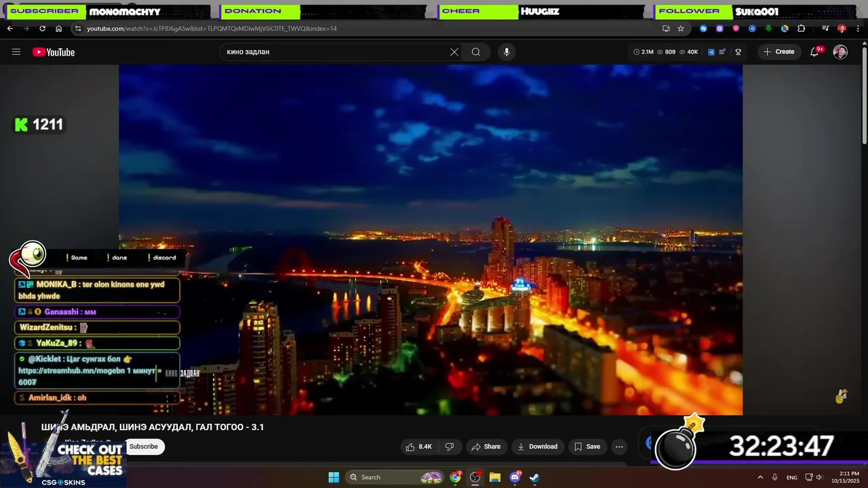Click the video player
Image resolution: width=868 pixels, height=488 pixels.
[x=431, y=239]
